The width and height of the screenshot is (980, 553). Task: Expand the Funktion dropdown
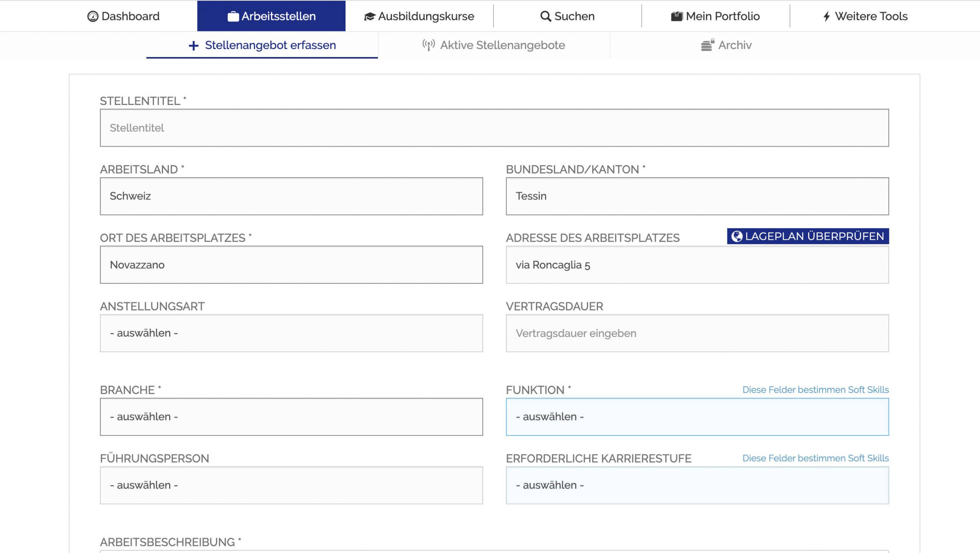coord(697,417)
